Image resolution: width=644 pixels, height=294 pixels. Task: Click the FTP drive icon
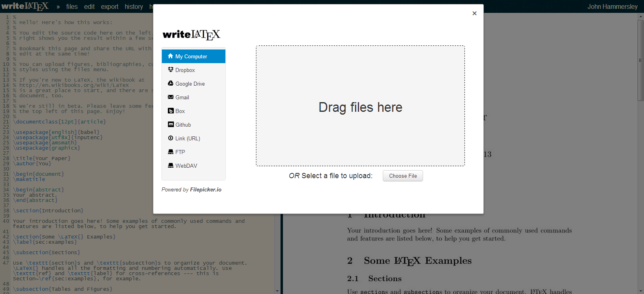click(171, 152)
